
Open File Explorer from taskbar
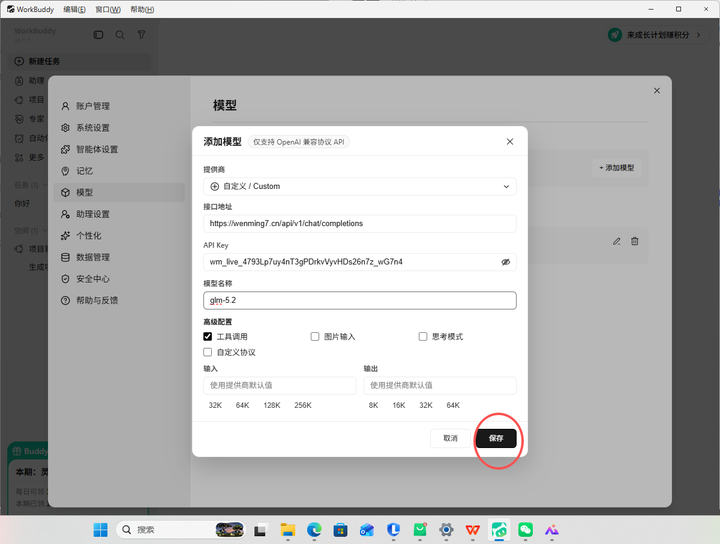(288, 530)
